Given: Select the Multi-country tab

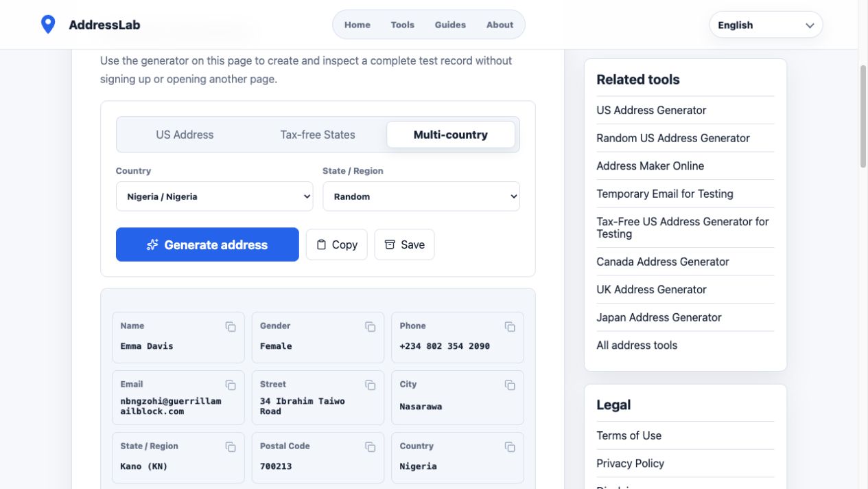Looking at the screenshot, I should point(451,135).
